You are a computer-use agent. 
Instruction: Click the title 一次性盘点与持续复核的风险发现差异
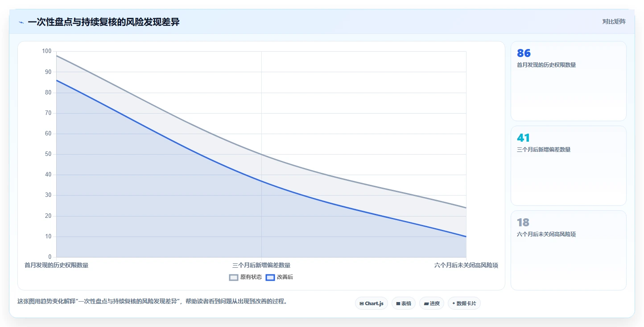click(103, 22)
